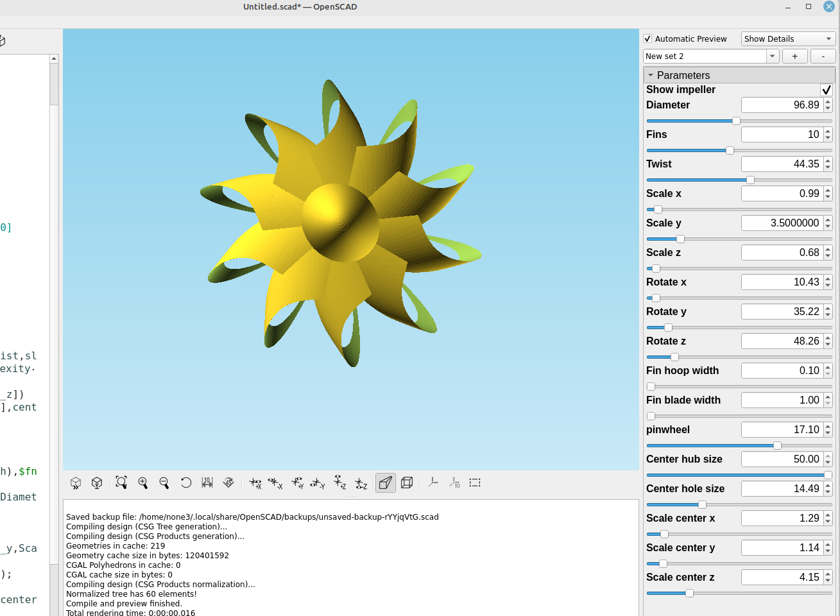The image size is (840, 616).
Task: Select the measure angle tool
Action: (x=228, y=483)
